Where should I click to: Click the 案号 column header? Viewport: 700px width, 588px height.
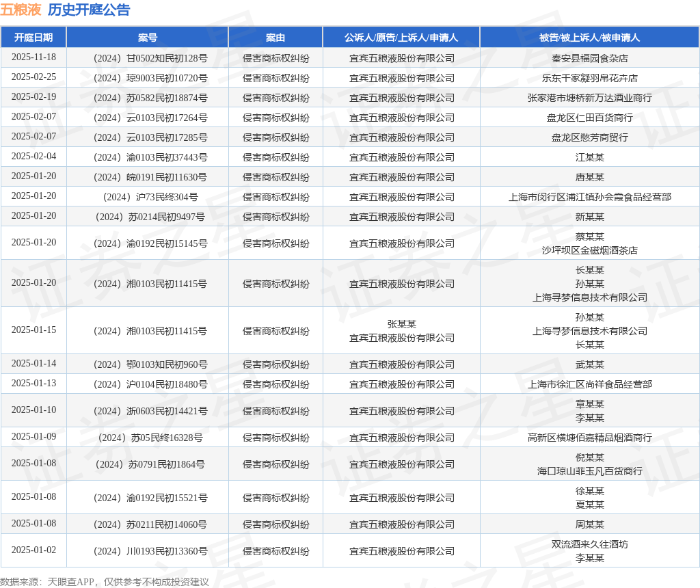click(148, 38)
